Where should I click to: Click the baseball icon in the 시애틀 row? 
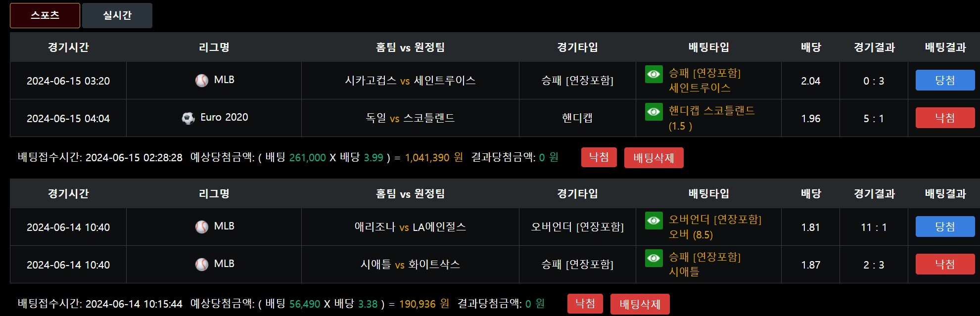202,264
